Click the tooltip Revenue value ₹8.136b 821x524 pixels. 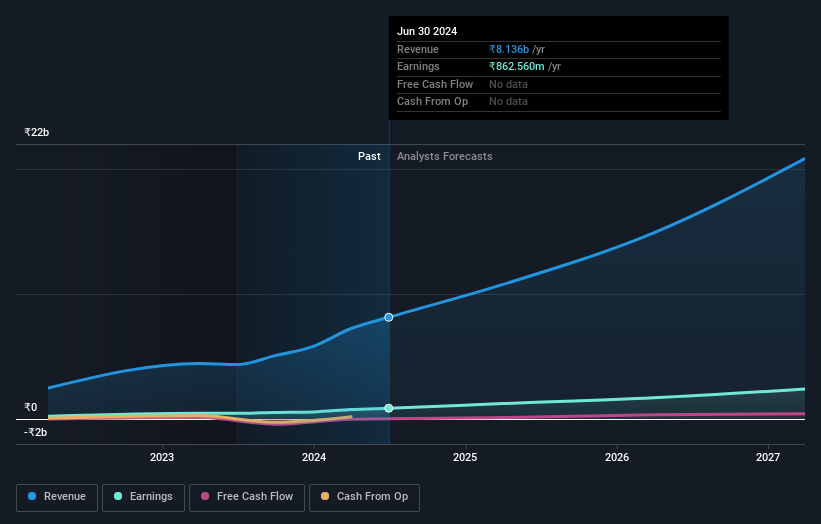click(x=509, y=49)
